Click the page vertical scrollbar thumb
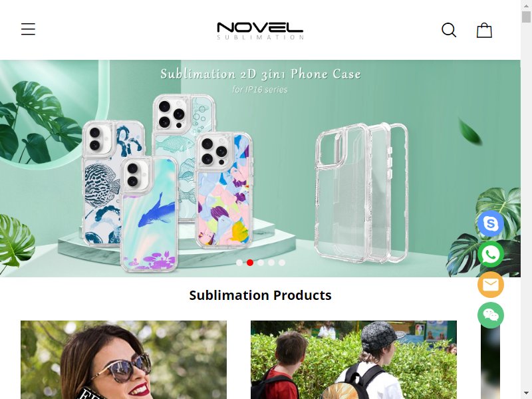Viewport: 532px width, 399px height. [526, 16]
